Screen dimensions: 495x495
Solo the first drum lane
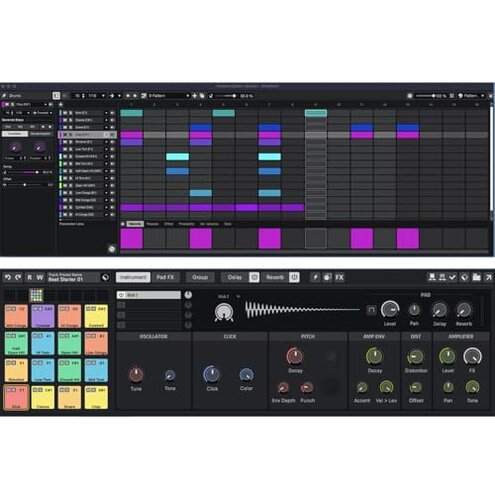pos(70,113)
